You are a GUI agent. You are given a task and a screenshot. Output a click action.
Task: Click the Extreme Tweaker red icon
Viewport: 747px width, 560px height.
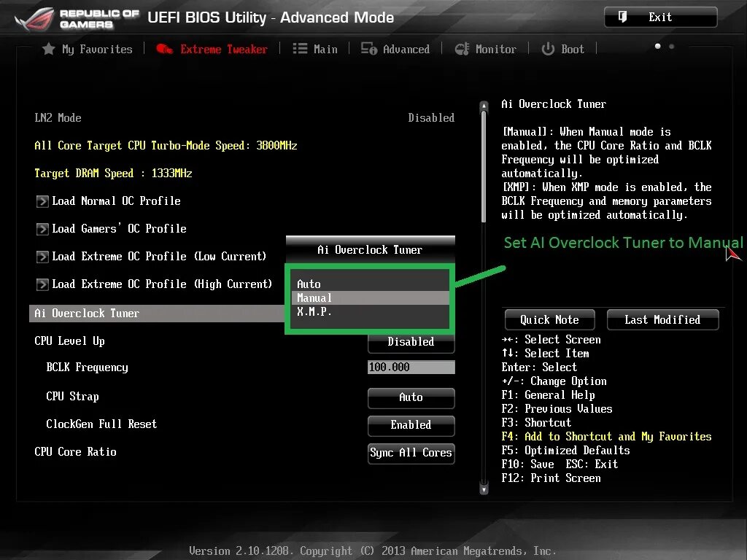coord(165,49)
